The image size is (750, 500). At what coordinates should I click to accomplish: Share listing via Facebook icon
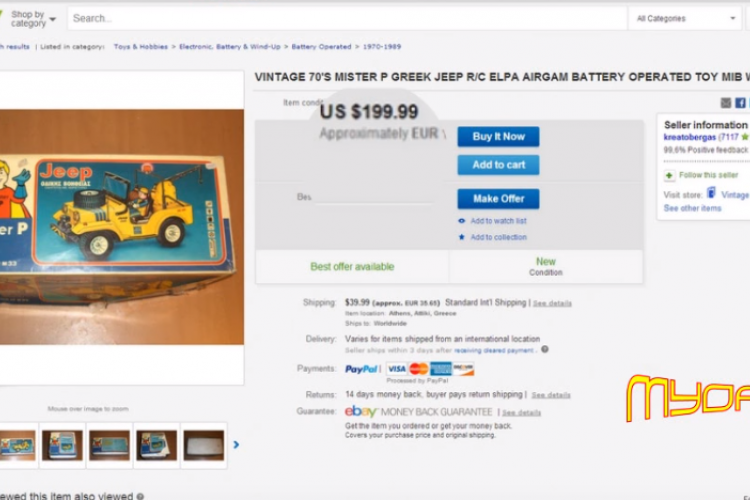click(740, 103)
